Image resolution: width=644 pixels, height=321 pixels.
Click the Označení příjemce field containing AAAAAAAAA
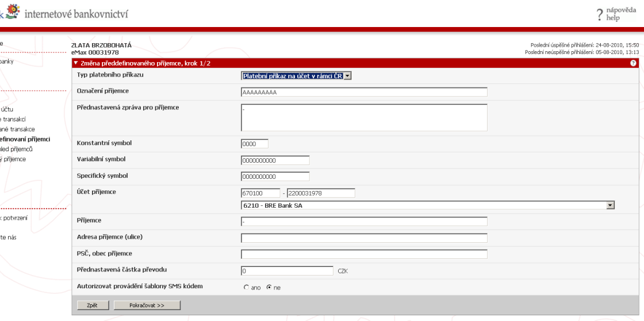[364, 92]
